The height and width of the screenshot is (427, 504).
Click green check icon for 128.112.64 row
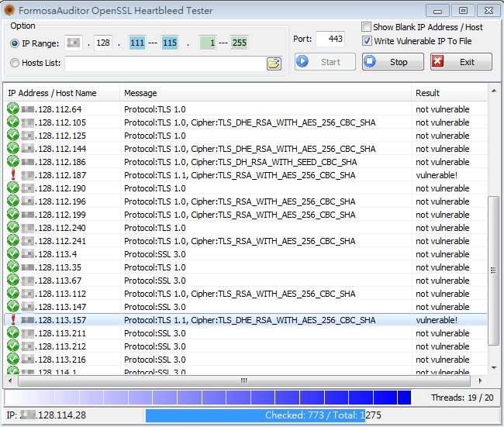[x=13, y=109]
